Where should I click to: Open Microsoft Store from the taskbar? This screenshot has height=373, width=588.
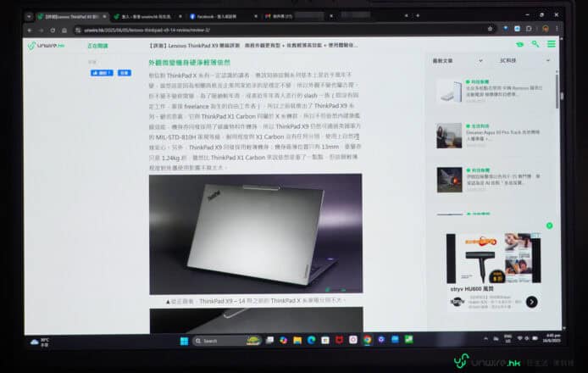point(325,340)
